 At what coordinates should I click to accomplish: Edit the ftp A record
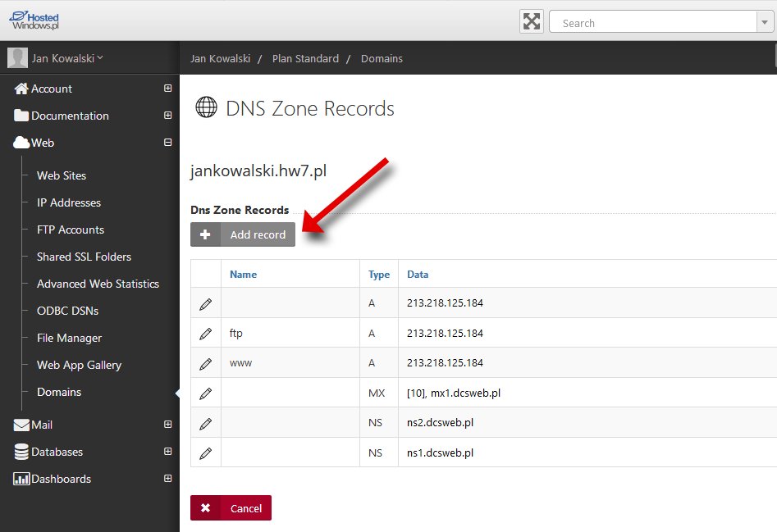coord(206,334)
